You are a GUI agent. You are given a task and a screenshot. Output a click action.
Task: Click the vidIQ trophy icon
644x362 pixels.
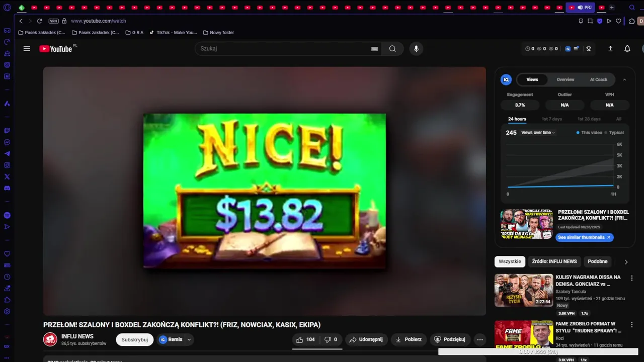589,49
